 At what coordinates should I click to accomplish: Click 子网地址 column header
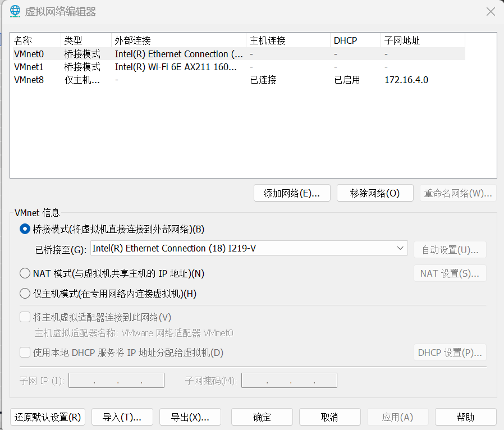pos(423,40)
